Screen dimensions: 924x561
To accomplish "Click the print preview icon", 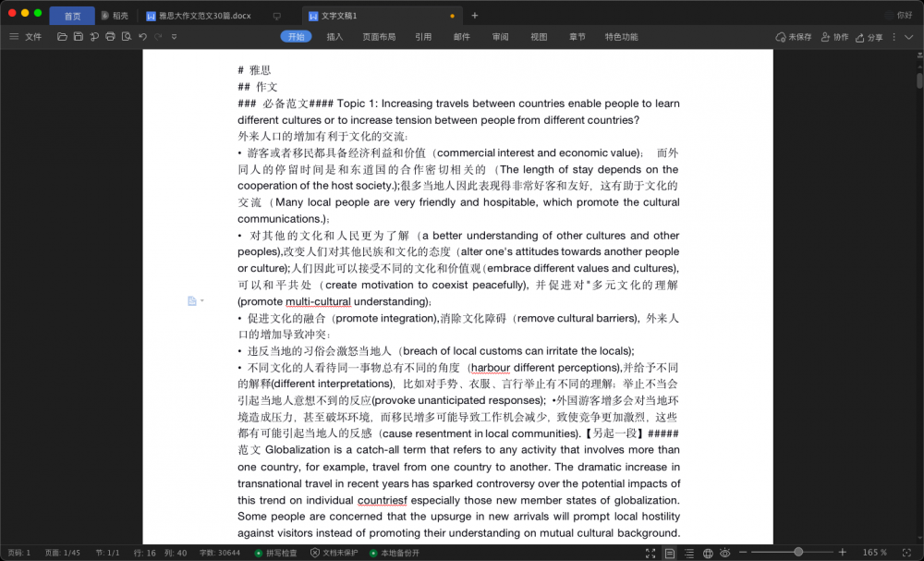I will (126, 37).
